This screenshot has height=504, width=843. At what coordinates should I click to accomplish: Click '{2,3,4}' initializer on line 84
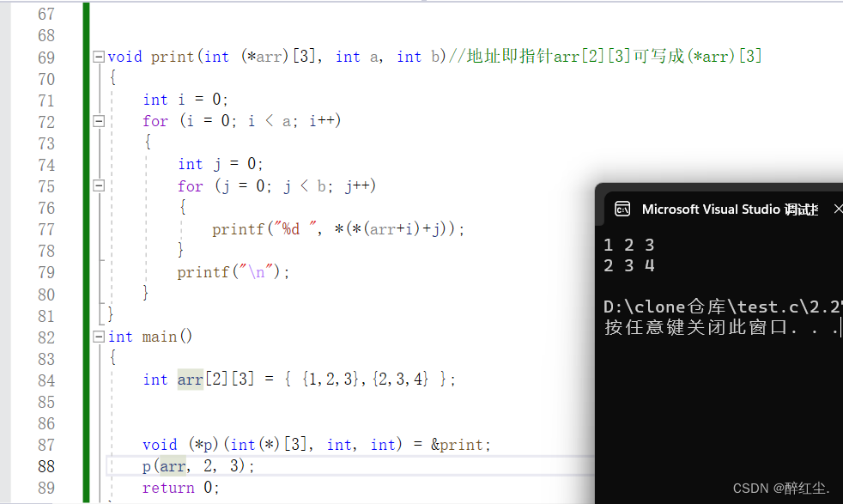(x=400, y=380)
